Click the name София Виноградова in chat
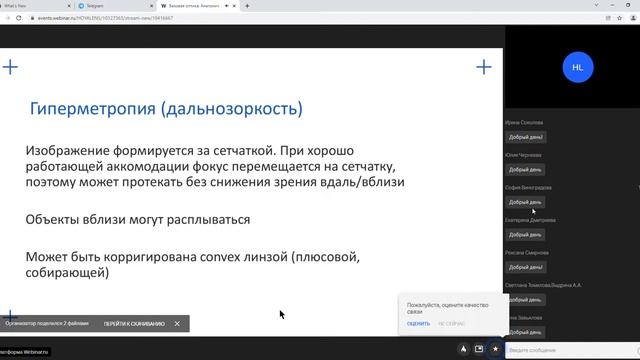The width and height of the screenshot is (640, 360). pyautogui.click(x=528, y=188)
